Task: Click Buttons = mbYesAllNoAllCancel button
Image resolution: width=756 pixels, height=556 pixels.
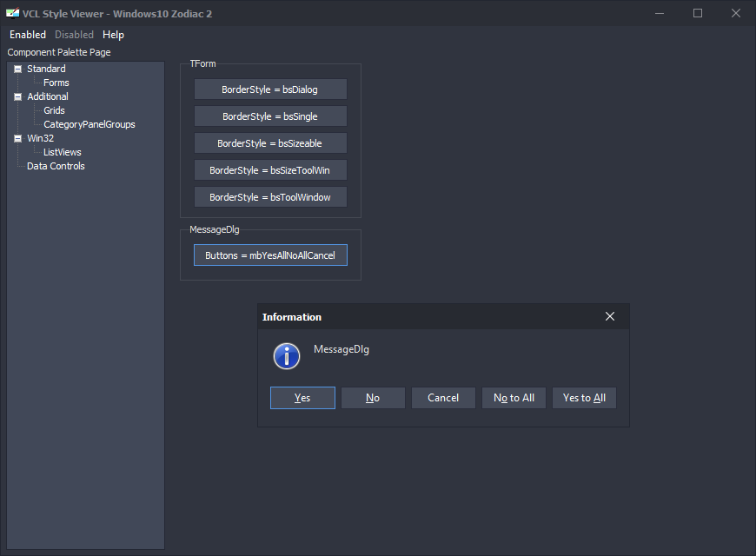Action: pos(270,255)
